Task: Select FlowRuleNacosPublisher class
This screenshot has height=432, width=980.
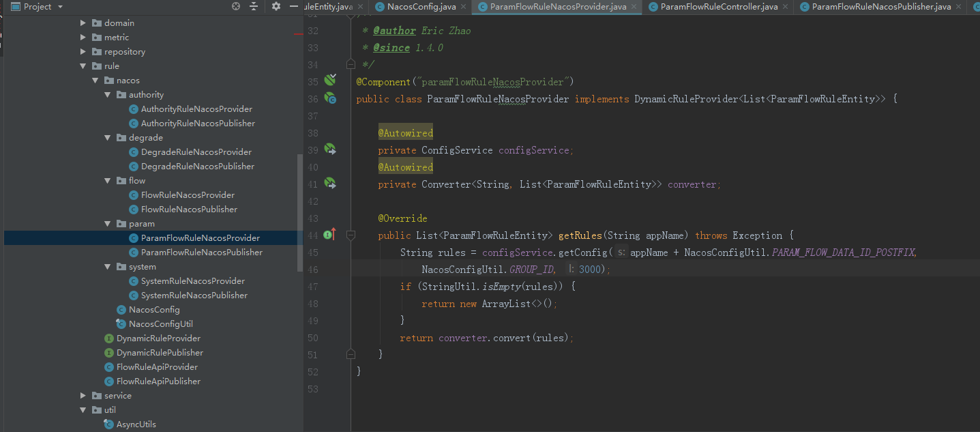Action: tap(189, 210)
